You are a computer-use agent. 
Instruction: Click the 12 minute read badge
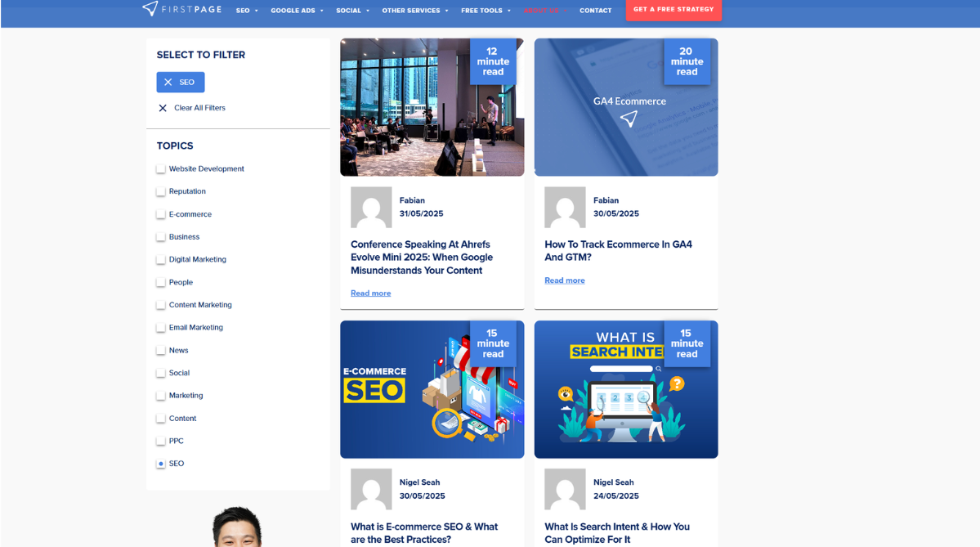pyautogui.click(x=493, y=61)
